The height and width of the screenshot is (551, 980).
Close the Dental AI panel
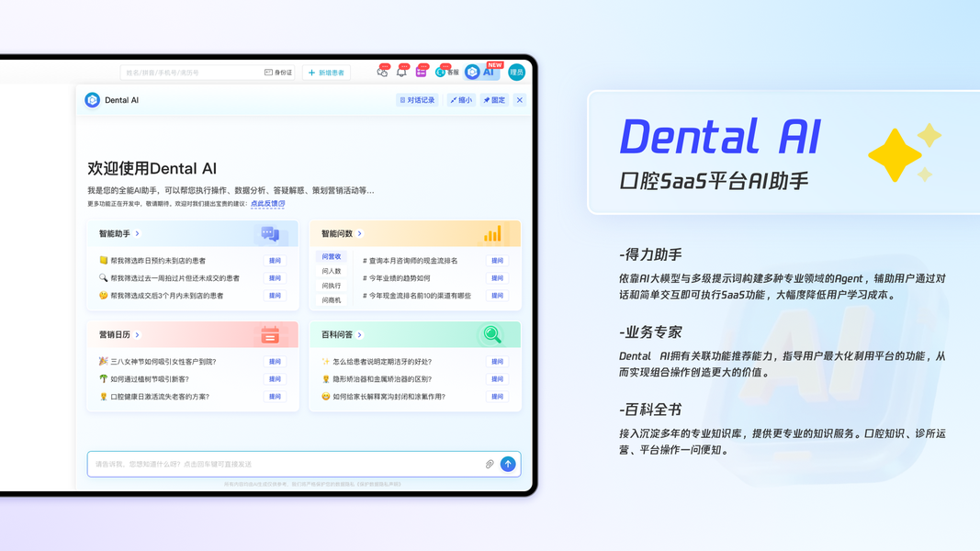(x=519, y=100)
